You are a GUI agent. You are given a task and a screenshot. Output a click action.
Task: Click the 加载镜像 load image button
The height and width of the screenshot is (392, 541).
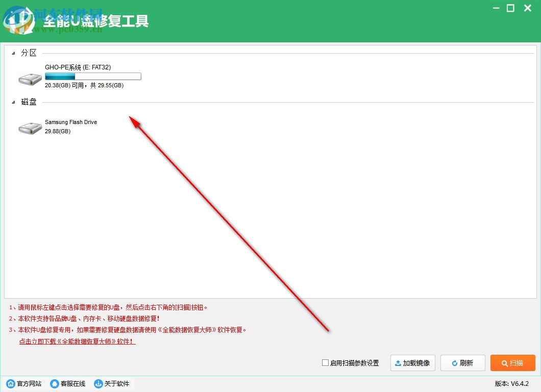413,363
